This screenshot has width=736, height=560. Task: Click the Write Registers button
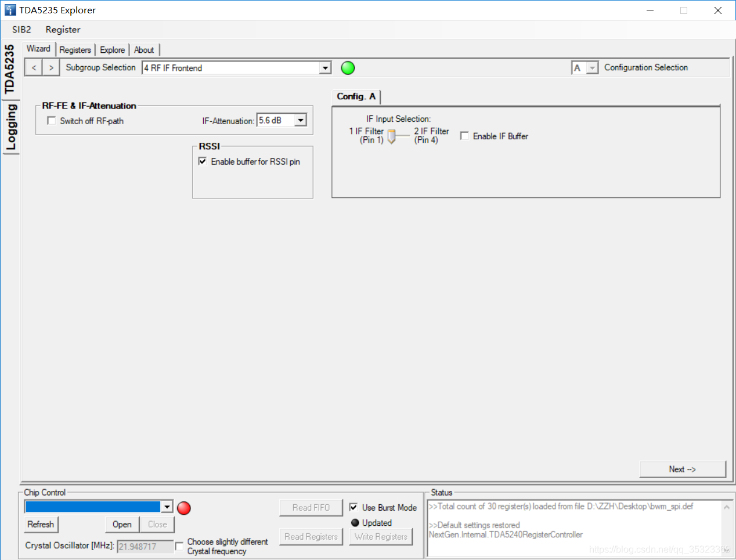click(381, 537)
